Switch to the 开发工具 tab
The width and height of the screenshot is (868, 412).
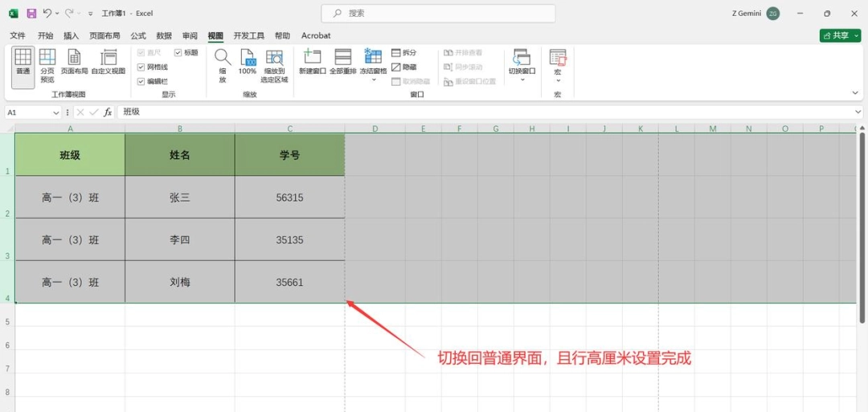coord(248,35)
